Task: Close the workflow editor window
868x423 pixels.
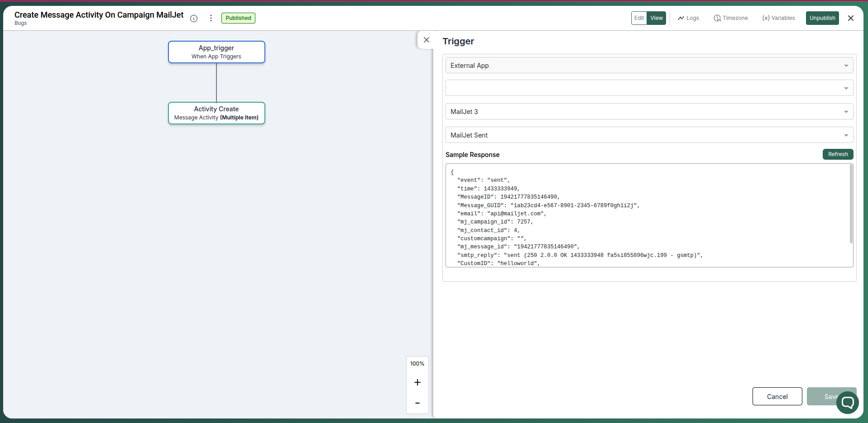Action: point(851,18)
